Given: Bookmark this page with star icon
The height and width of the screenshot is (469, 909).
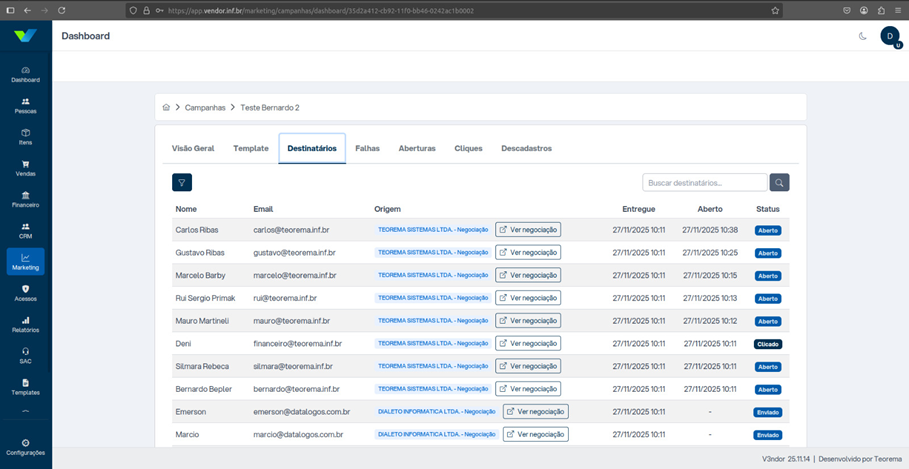Looking at the screenshot, I should [775, 10].
